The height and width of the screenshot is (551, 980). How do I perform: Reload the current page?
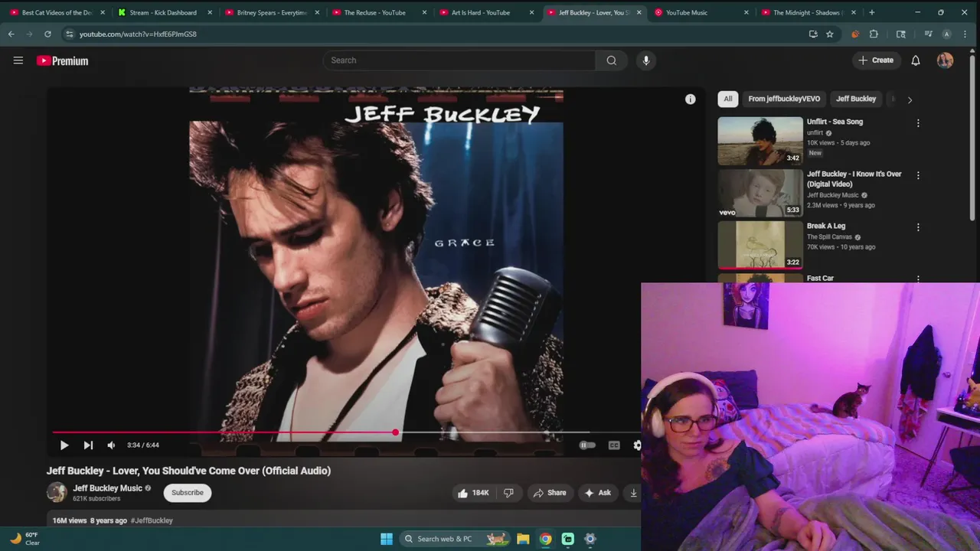[47, 34]
